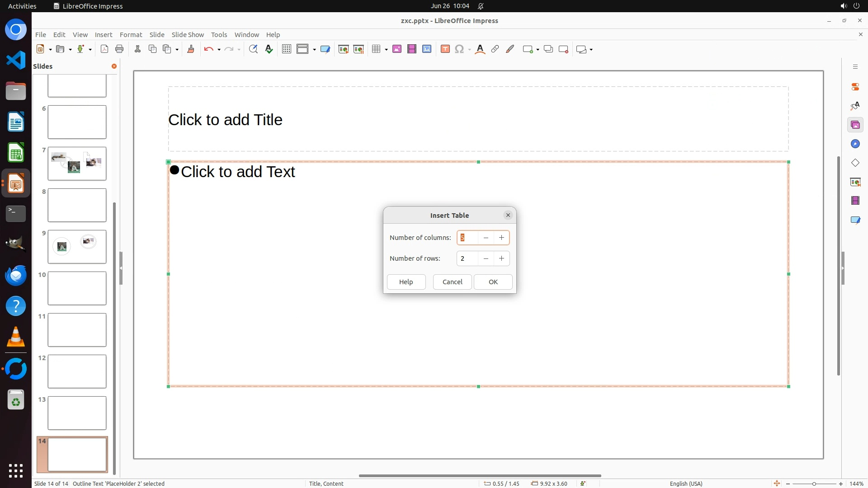
Task: Open the sidebar Navigator compass icon
Action: 855,144
